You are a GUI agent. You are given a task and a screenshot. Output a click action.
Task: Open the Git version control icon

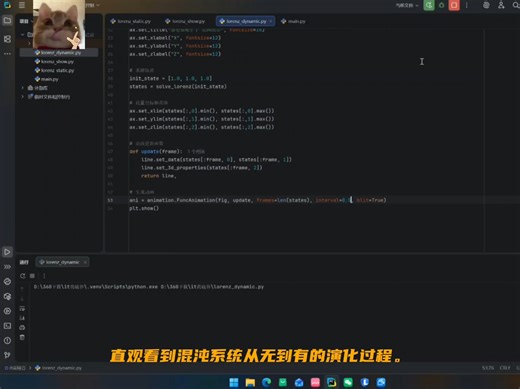7,355
